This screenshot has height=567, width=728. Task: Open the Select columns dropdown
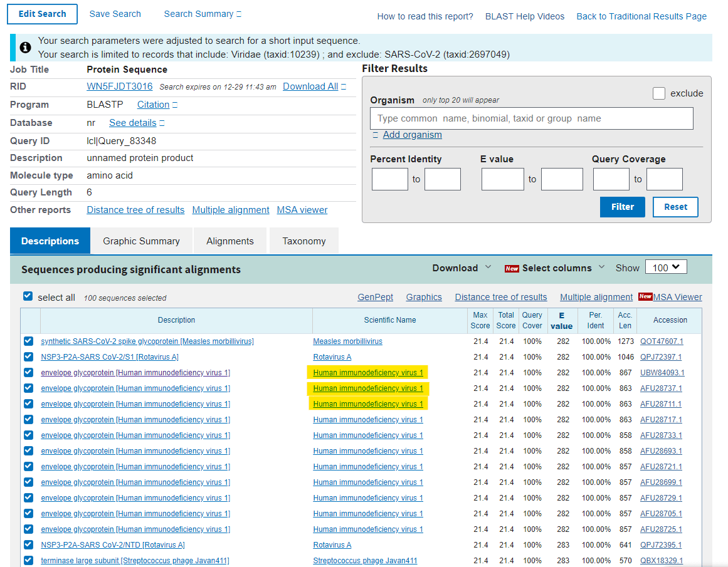pyautogui.click(x=563, y=268)
